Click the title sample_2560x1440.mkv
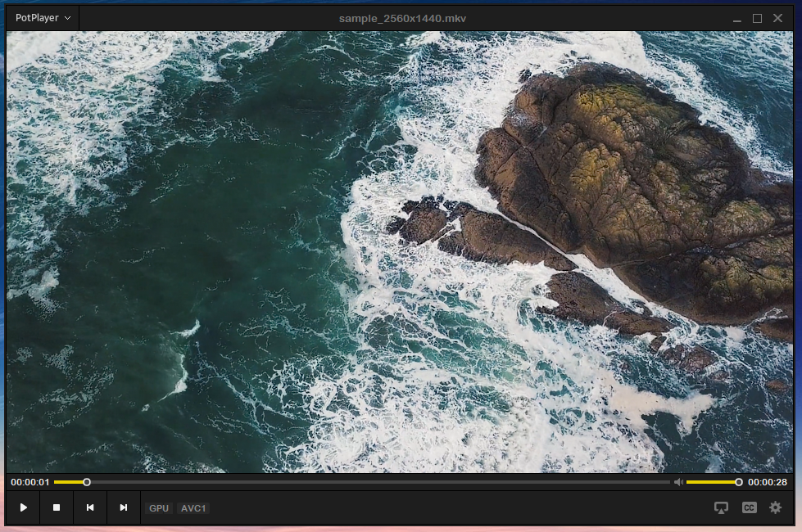The height and width of the screenshot is (532, 802). (402, 18)
